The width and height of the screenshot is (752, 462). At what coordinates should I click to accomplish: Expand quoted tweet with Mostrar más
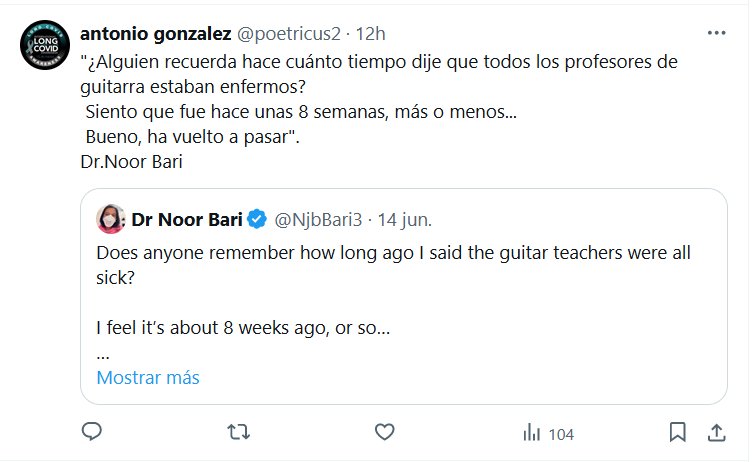tap(148, 378)
